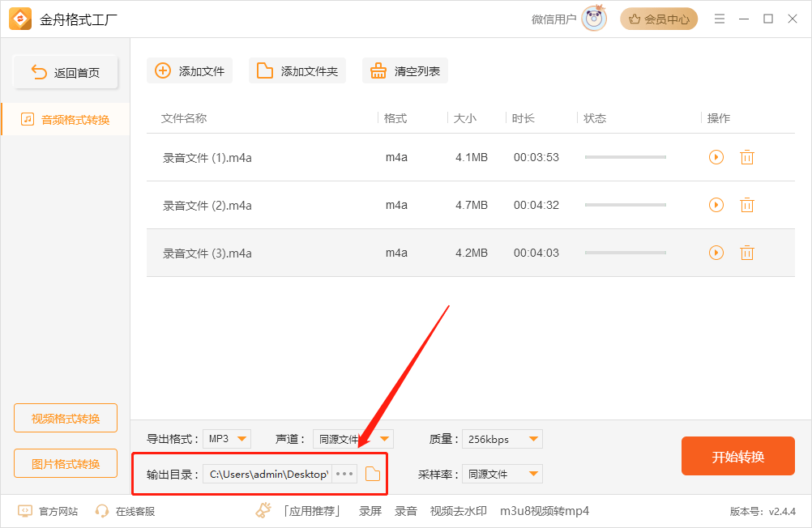Open the 会员中心 member center
The image size is (812, 528).
(659, 19)
